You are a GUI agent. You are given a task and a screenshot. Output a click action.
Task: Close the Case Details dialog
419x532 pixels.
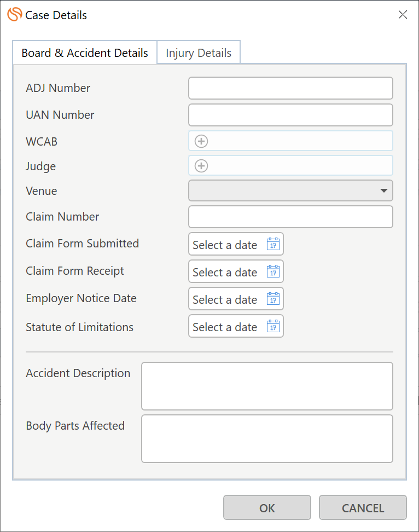[403, 15]
